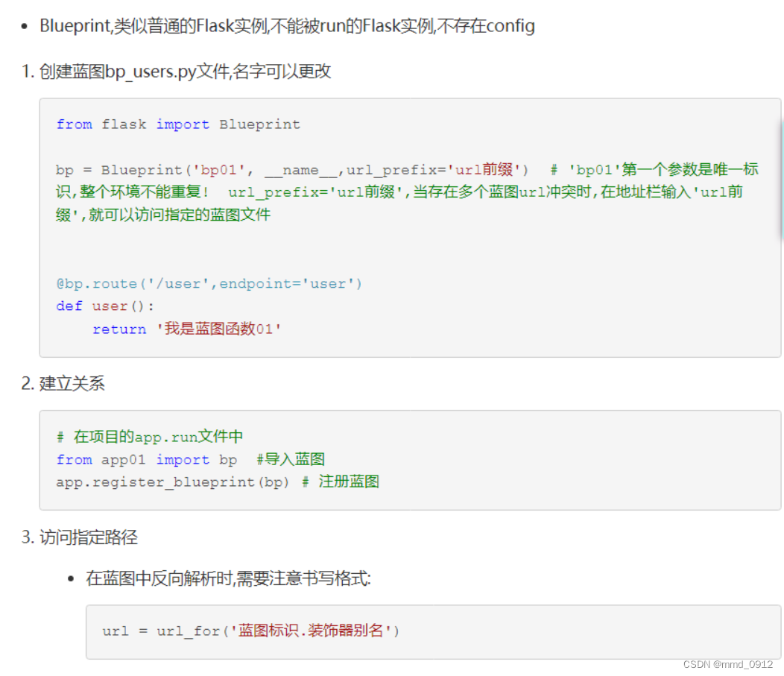The height and width of the screenshot is (676, 784).
Task: Click the bullet line about Blueprint类似普通的Flask实例
Action: point(287,25)
